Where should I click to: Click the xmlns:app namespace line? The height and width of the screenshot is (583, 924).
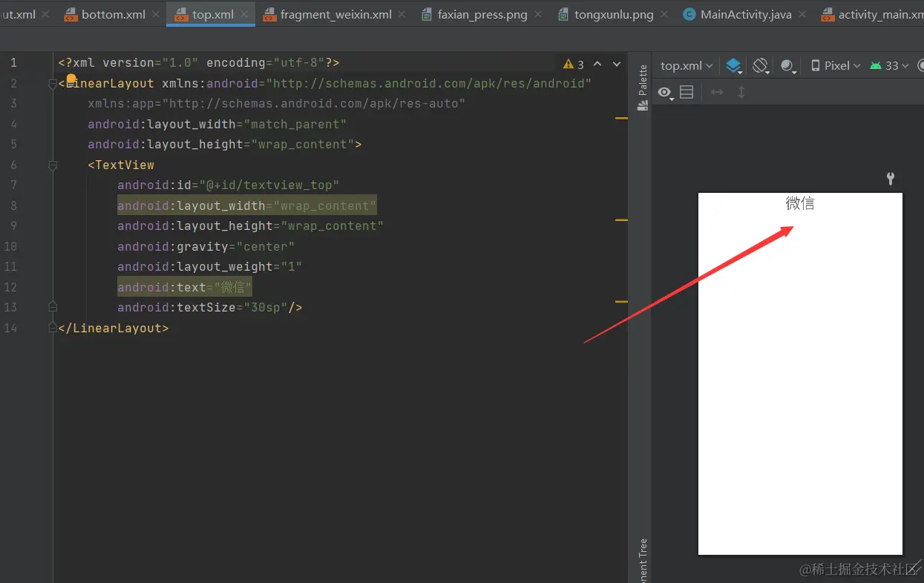[277, 103]
